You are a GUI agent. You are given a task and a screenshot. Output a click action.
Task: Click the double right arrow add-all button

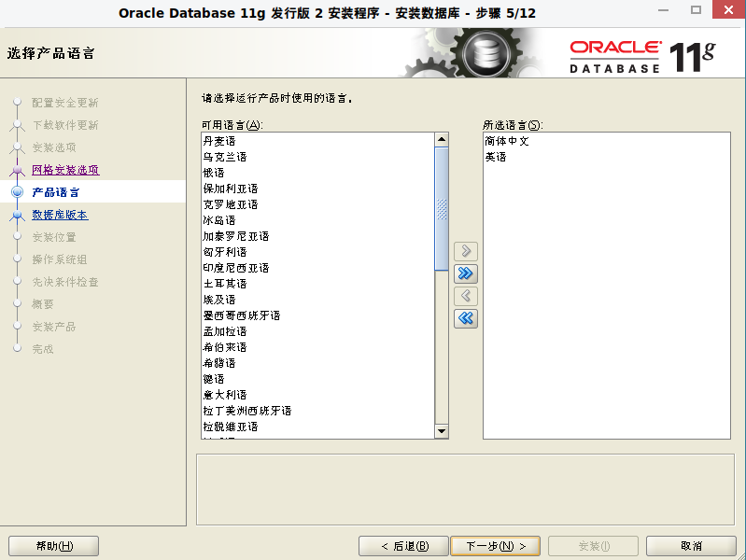click(466, 273)
